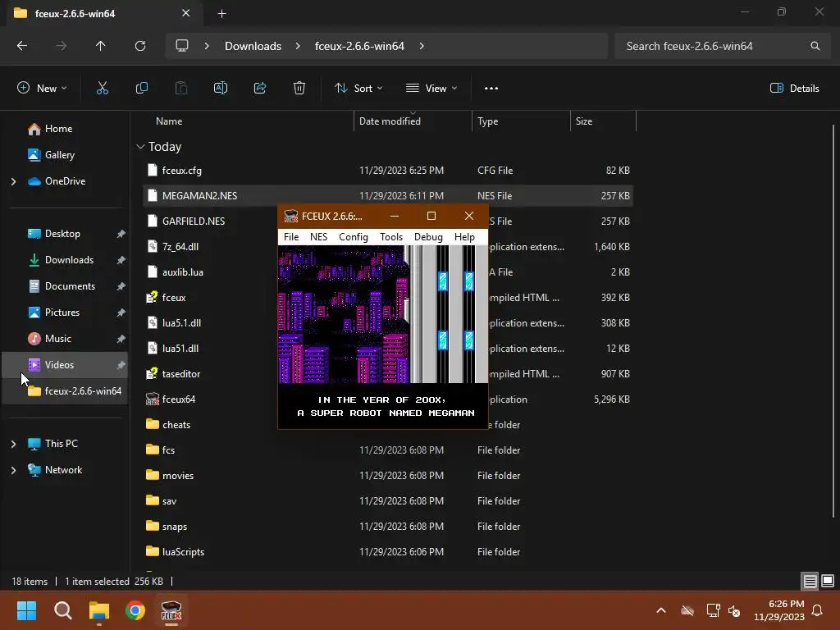
Task: Select Desktop in the navigation pane
Action: click(65, 234)
